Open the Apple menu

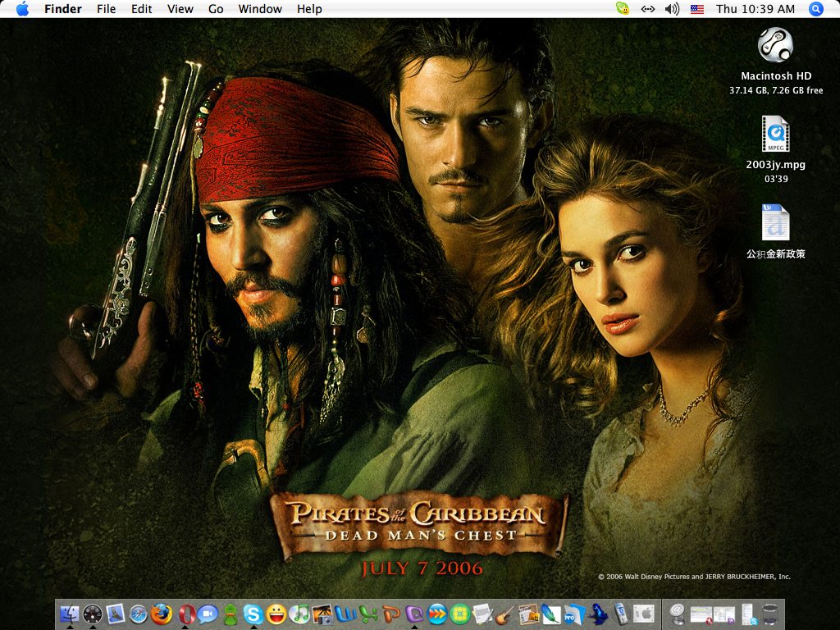(x=22, y=9)
